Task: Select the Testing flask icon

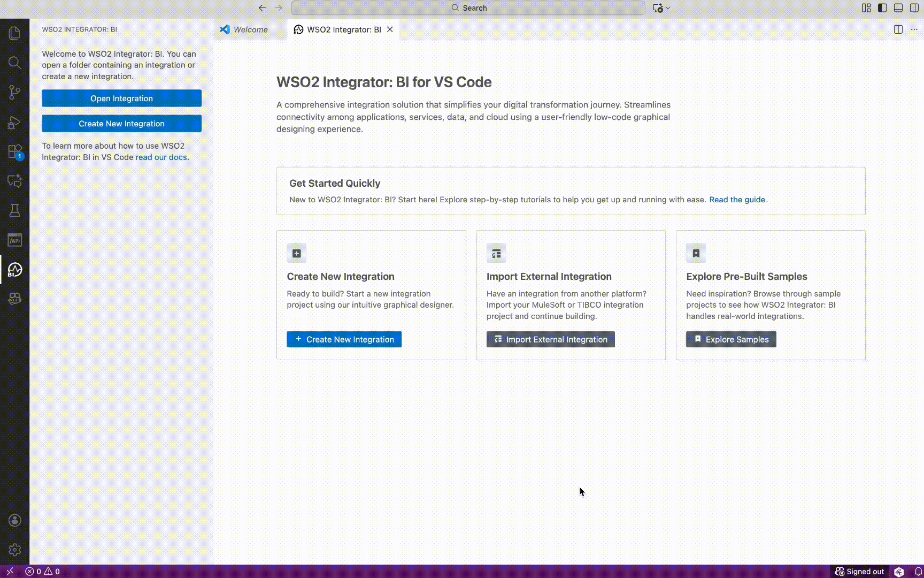Action: pyautogui.click(x=14, y=210)
